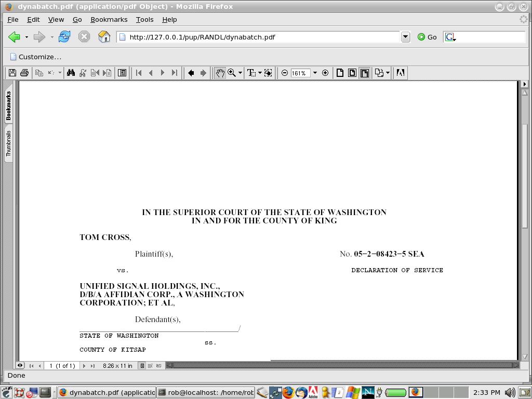Image resolution: width=532 pixels, height=399 pixels.
Task: Open the zoom percentage dropdown
Action: (315, 73)
